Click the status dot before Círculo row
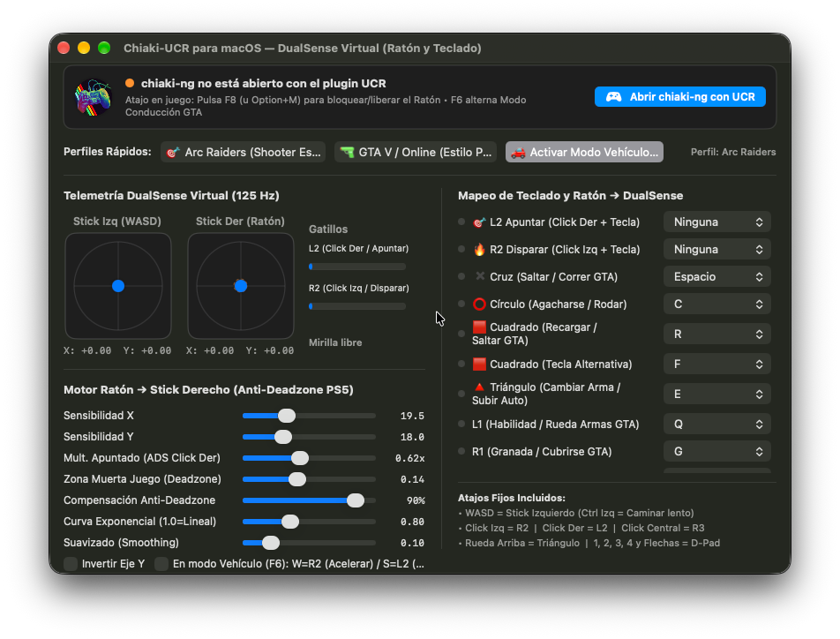Image resolution: width=840 pixels, height=639 pixels. click(x=461, y=304)
